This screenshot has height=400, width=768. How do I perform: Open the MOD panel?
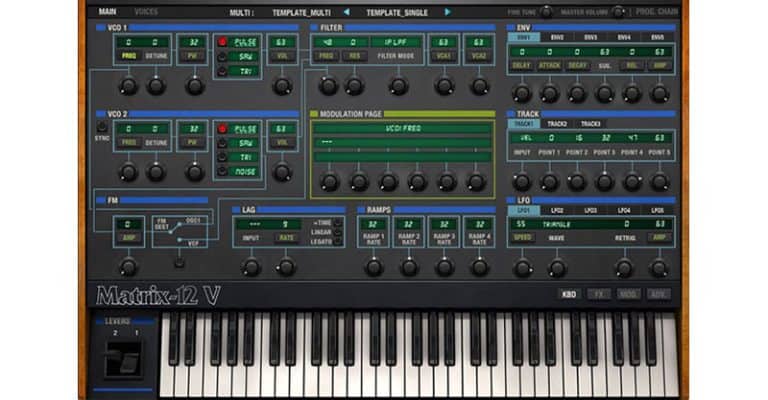(x=628, y=294)
